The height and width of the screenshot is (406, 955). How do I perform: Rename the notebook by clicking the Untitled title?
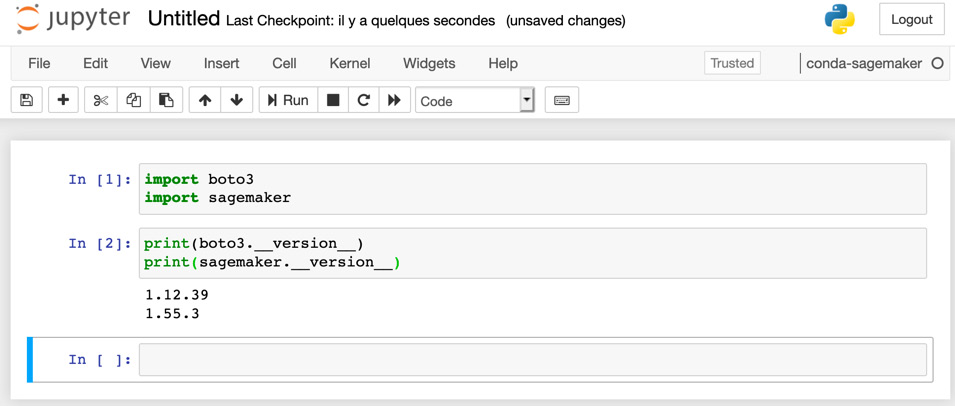183,19
